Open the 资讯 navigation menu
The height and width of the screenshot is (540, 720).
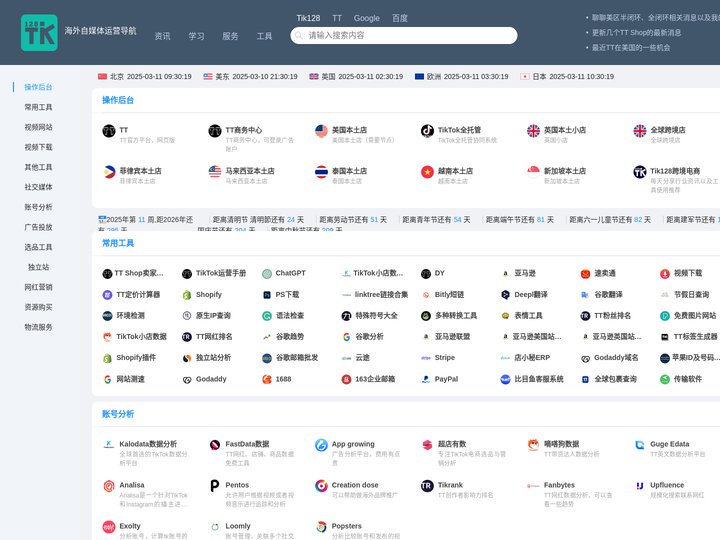[163, 36]
